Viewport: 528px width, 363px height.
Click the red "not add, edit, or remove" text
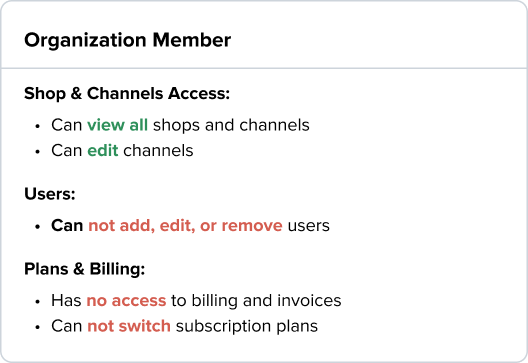(185, 225)
